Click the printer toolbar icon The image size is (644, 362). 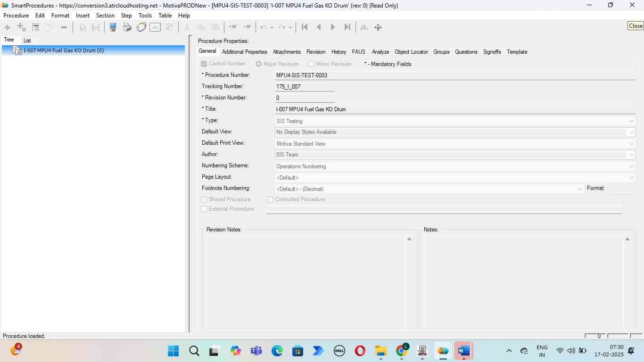pyautogui.click(x=127, y=27)
